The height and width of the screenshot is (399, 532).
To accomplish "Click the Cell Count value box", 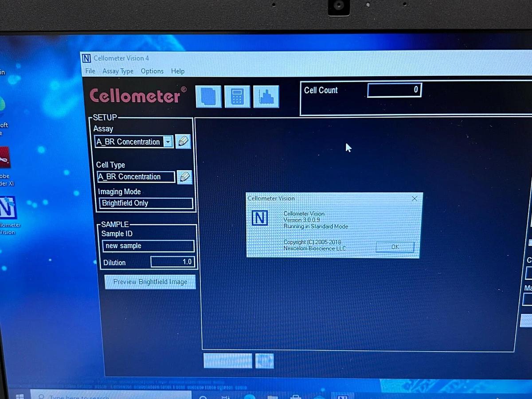I will (x=394, y=90).
